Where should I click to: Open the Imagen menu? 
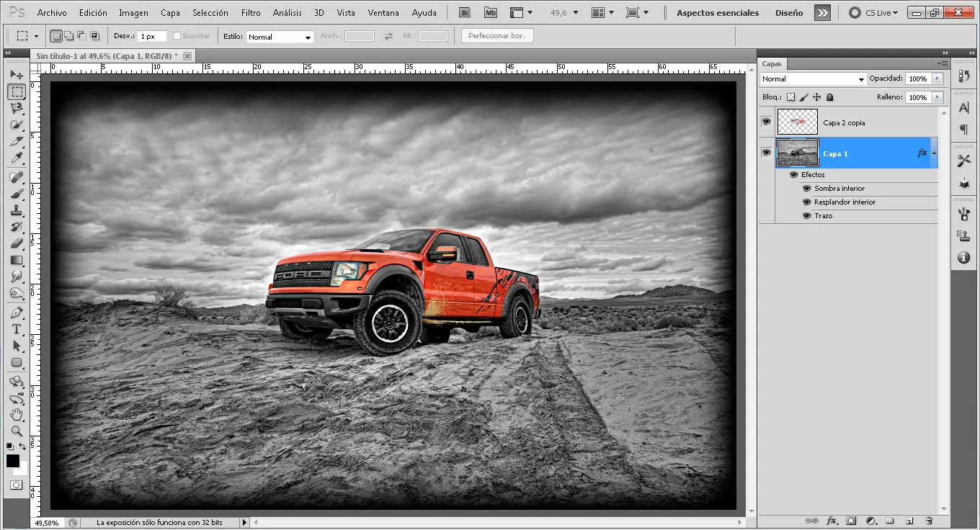pos(133,13)
